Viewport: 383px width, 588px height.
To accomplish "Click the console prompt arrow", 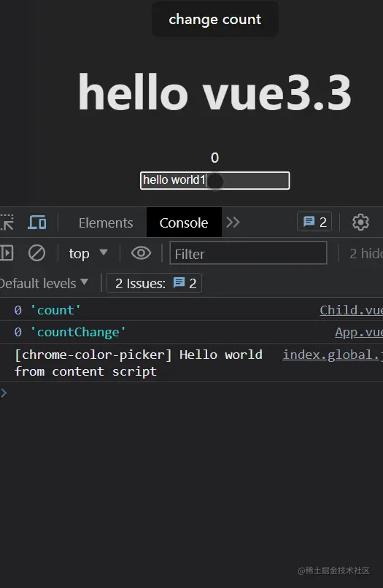I will point(4,392).
